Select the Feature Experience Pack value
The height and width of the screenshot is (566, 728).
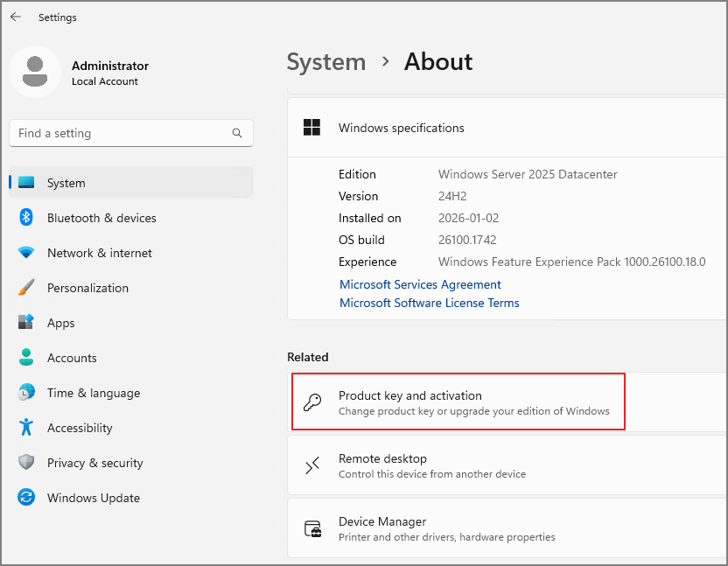572,262
